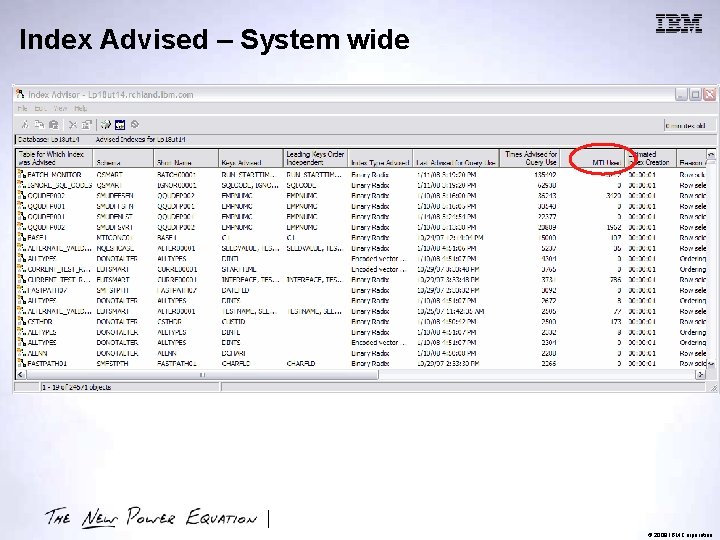Click the table icon beside IGNORE_SQL_CODES
This screenshot has height=540, width=720.
click(22, 185)
